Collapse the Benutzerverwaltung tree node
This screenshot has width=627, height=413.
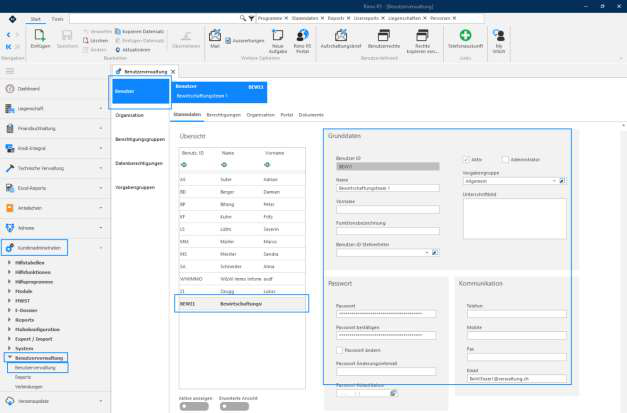coord(10,357)
